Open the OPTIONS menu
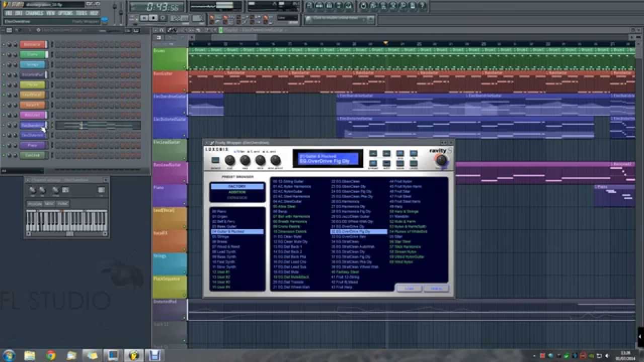Screen dimensions: 644x362 click(x=65, y=13)
